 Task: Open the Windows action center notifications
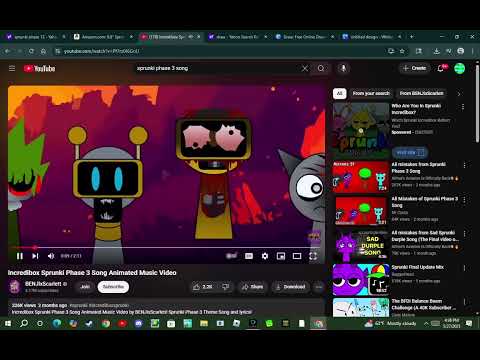tap(469, 323)
